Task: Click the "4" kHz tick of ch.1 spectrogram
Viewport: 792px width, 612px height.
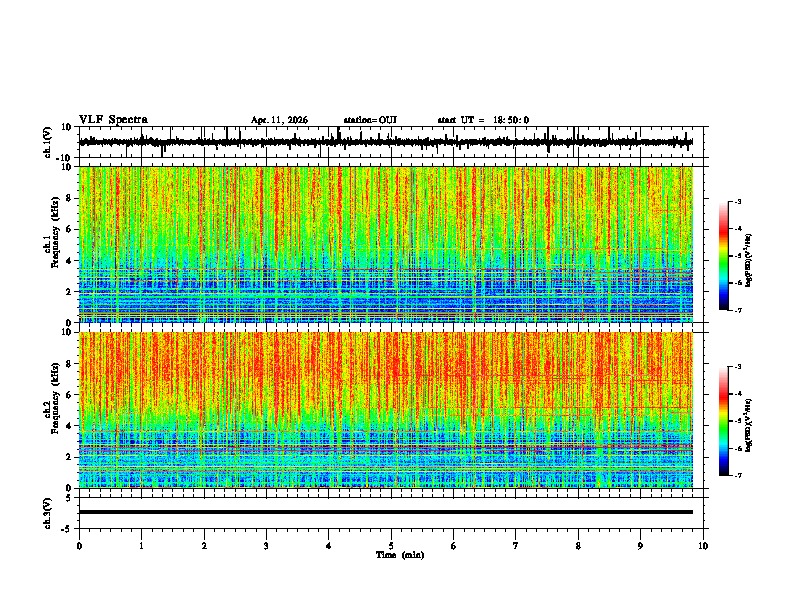Action: tap(70, 261)
